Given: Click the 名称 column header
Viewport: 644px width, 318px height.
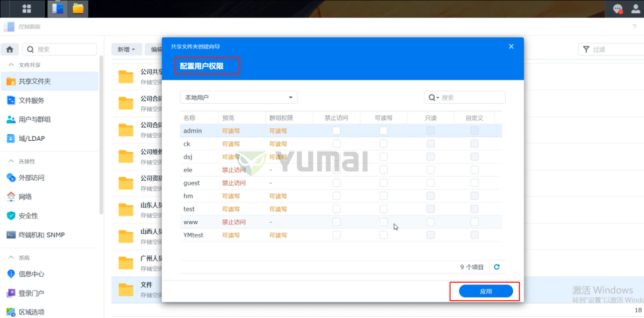Looking at the screenshot, I should point(190,118).
